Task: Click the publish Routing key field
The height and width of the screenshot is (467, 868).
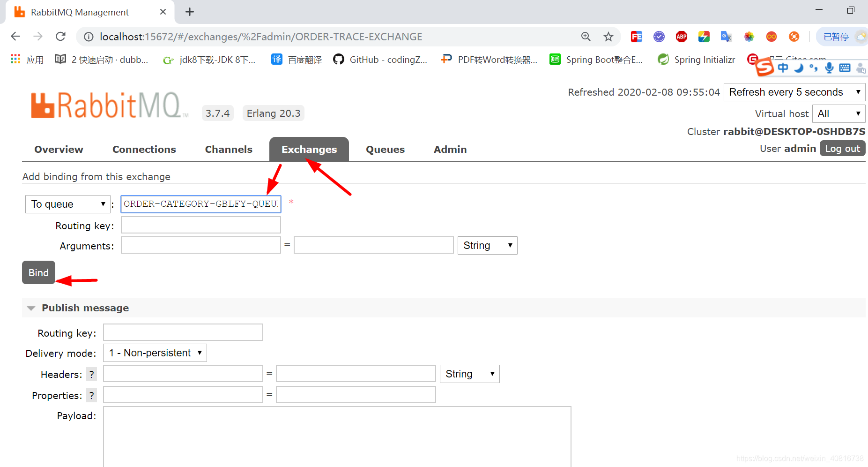Action: coord(183,332)
